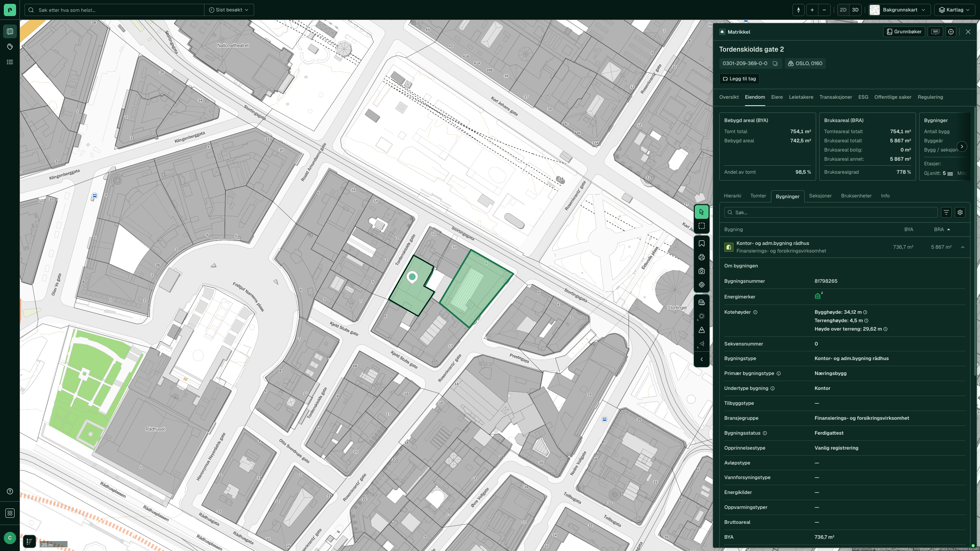Activate the rectangle selection tool
This screenshot has width=980, height=551.
[701, 226]
